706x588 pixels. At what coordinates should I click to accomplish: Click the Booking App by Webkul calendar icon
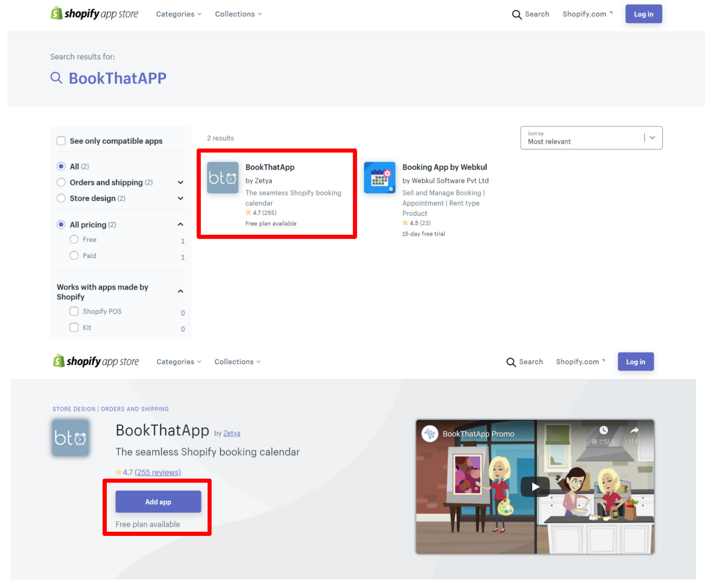point(379,177)
